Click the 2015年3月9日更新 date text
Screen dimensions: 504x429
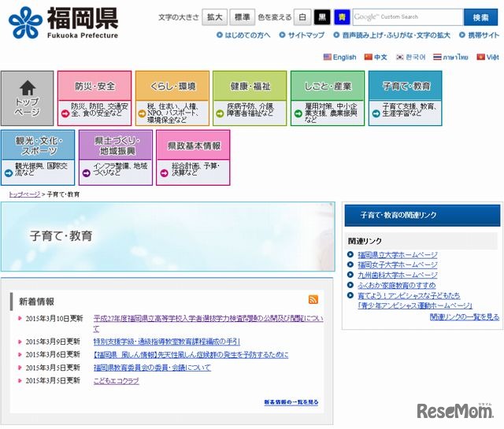53,342
